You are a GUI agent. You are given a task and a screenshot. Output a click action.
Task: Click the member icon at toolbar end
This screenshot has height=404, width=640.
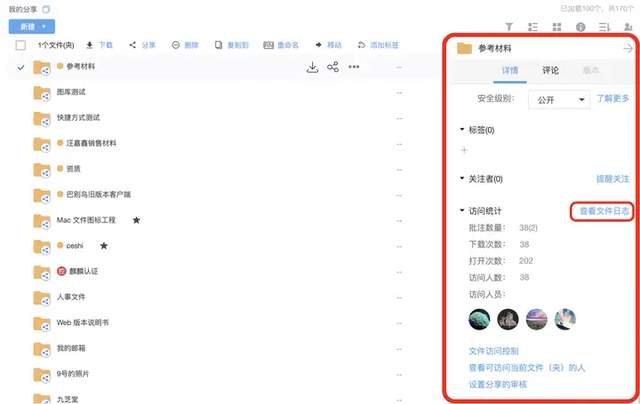(x=628, y=27)
